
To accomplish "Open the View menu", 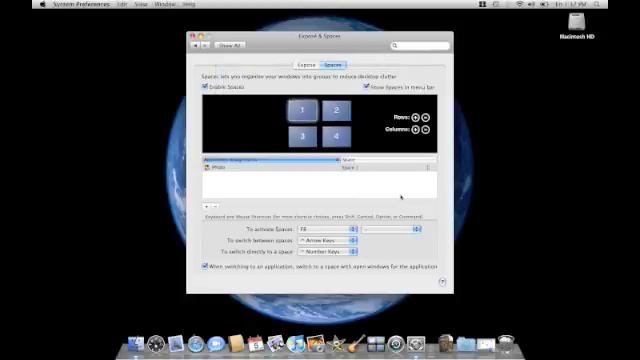I will click(141, 4).
